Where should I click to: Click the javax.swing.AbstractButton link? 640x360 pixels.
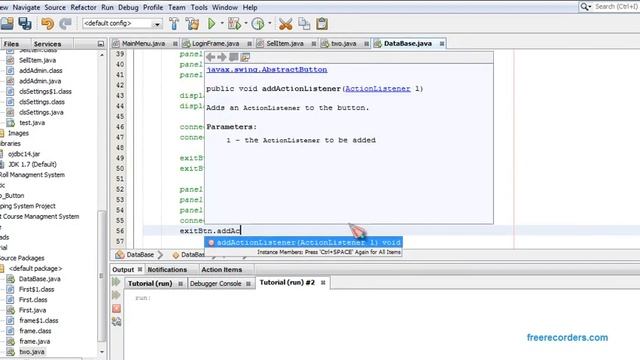[x=267, y=69]
